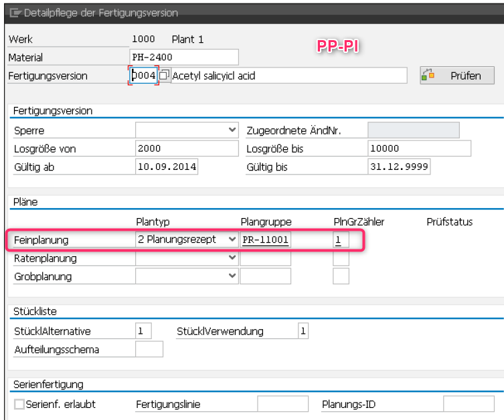504x420 pixels.
Task: Click the Prüfen button
Action: coord(456,76)
